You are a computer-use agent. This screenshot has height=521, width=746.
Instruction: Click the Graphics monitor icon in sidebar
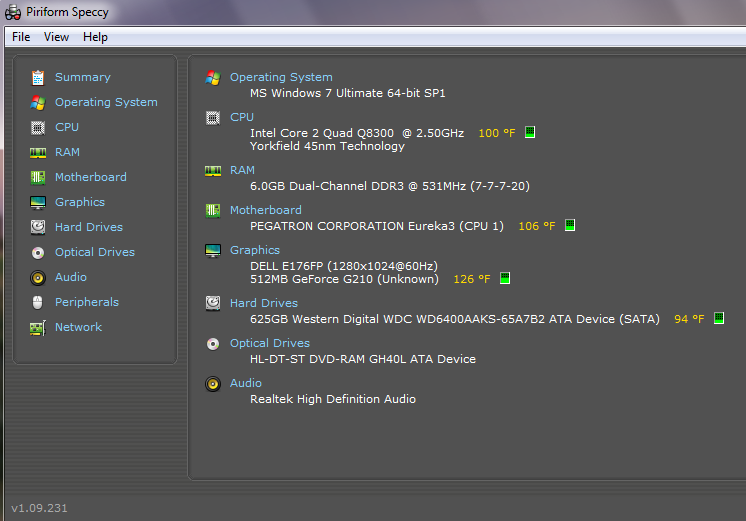pyautogui.click(x=38, y=203)
